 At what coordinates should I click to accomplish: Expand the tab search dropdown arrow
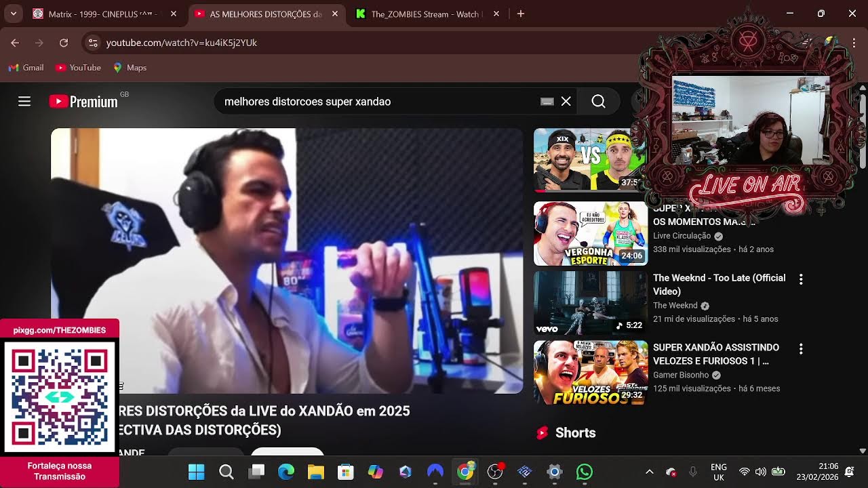(14, 14)
